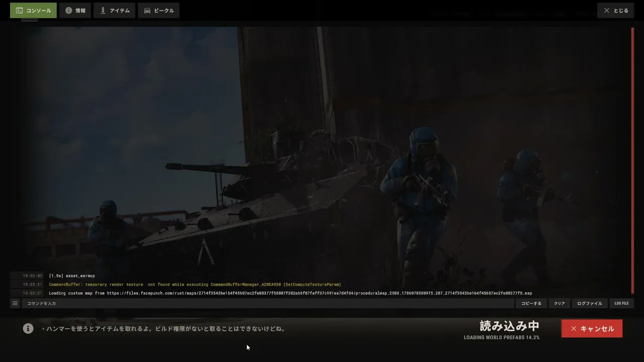
Task: Select the "[1.9s] asset_warmup" log line
Action: click(x=72, y=276)
